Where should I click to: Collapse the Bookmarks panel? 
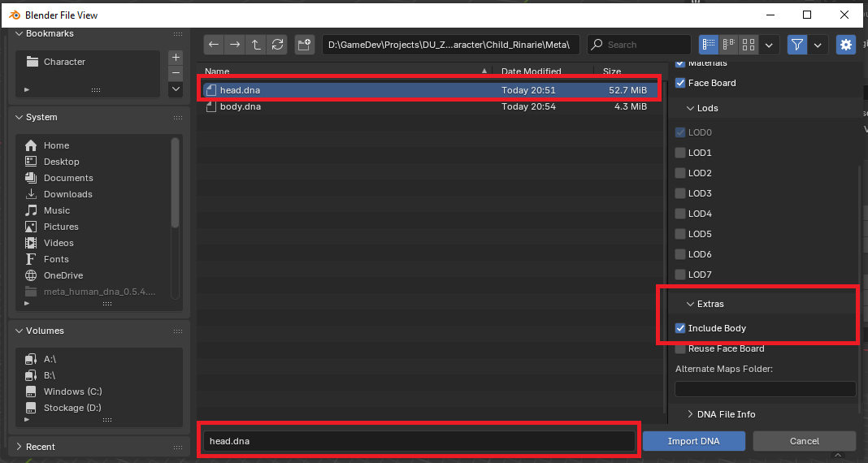click(x=50, y=34)
